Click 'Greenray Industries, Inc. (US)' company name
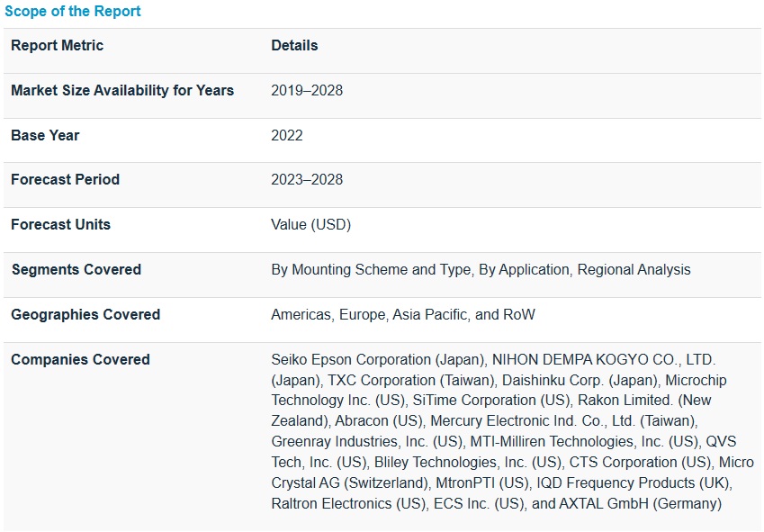 [367, 442]
